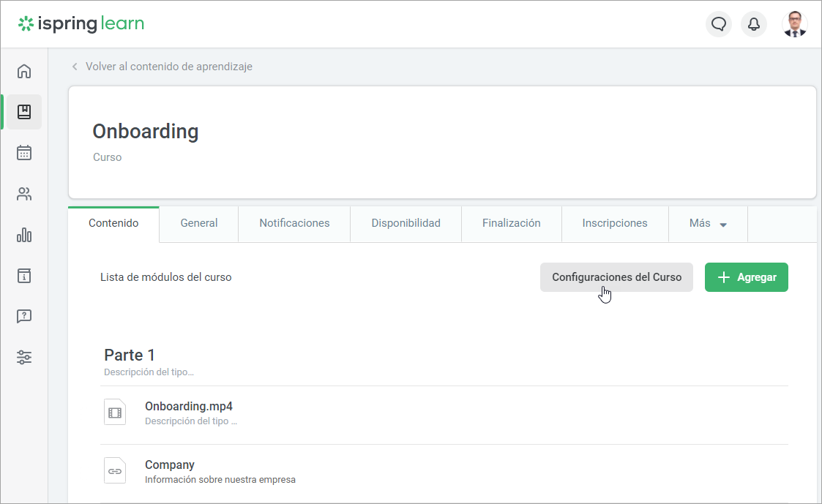
Task: Open the learning content book icon
Action: pos(24,112)
